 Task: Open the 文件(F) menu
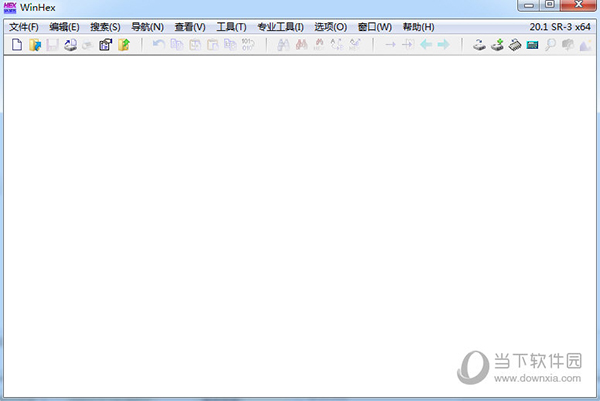[x=24, y=27]
